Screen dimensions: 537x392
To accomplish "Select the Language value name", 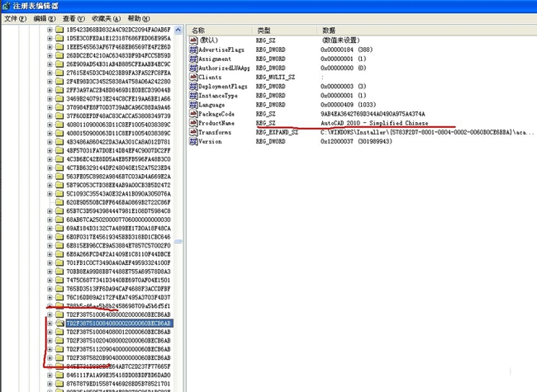I will click(x=211, y=105).
